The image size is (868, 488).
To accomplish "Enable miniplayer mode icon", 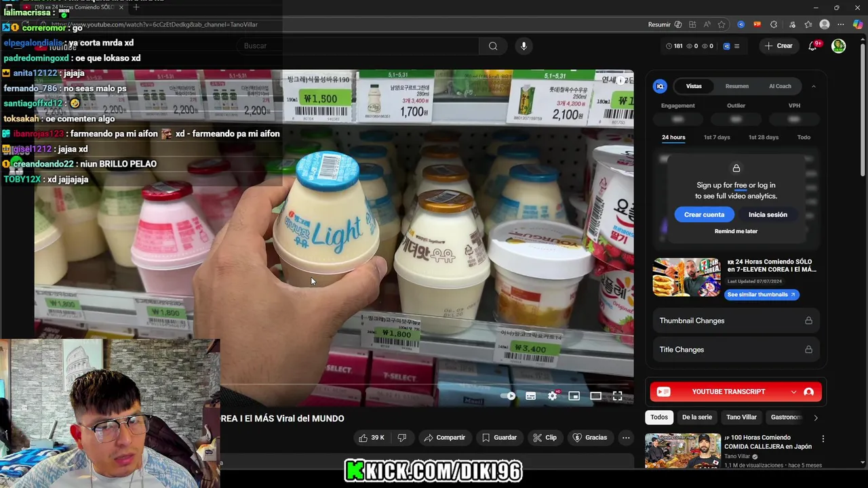I will coord(574,396).
